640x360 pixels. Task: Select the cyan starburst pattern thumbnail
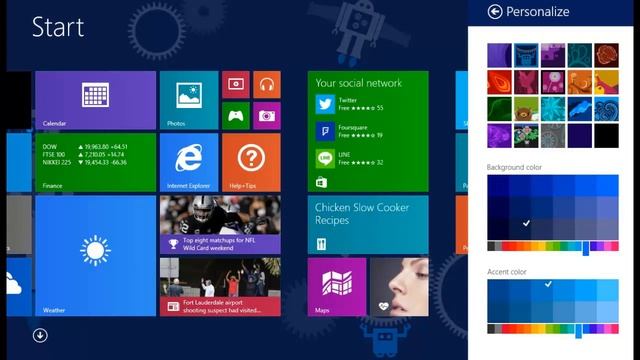tap(553, 109)
